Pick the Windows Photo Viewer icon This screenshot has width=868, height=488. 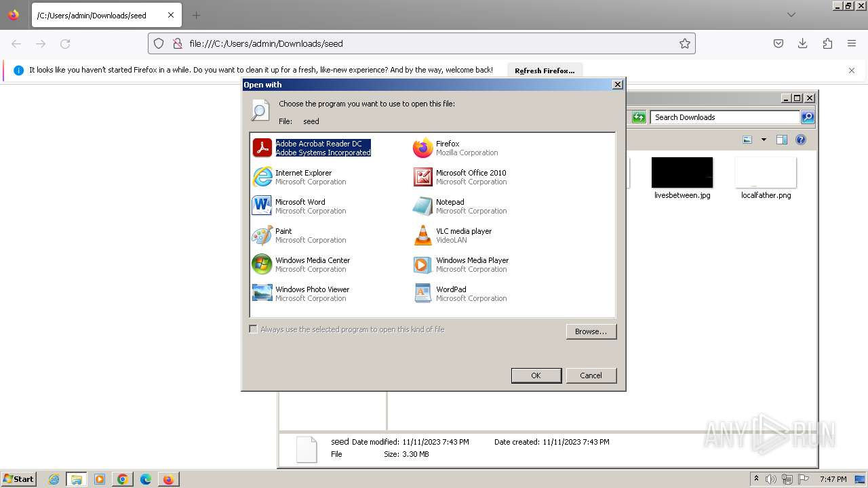[262, 293]
